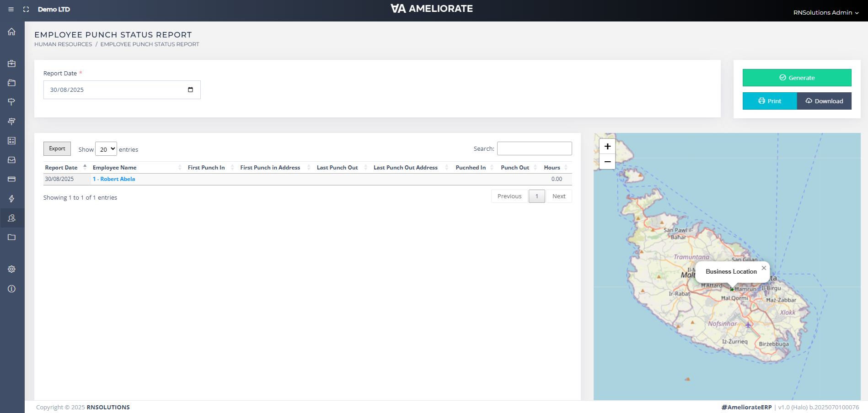Select the lightning bolt module in the sidebar

coord(11,199)
